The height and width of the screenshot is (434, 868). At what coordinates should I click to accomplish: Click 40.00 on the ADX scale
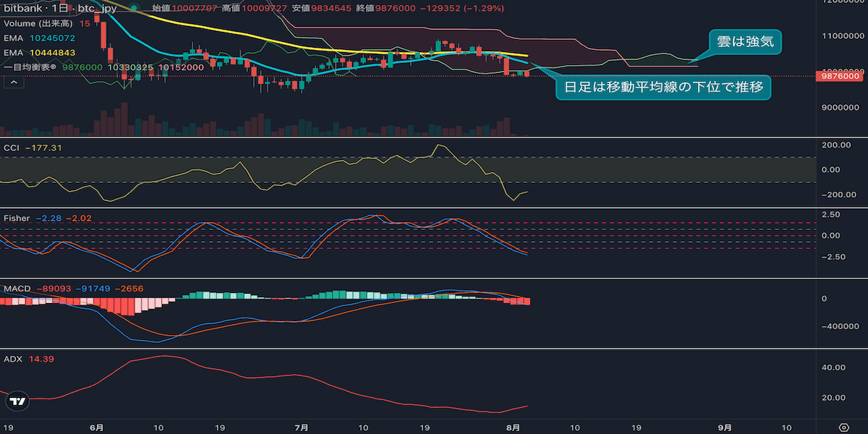[x=834, y=367]
